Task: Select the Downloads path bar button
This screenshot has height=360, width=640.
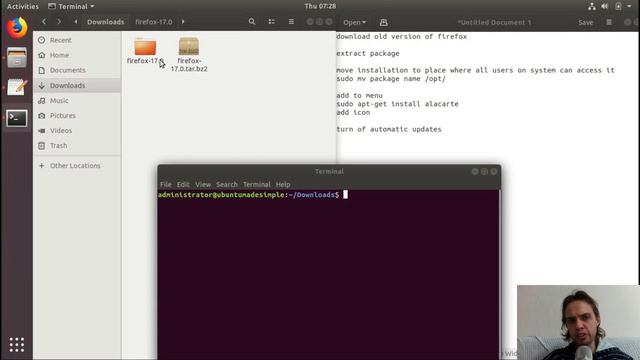Action: pyautogui.click(x=105, y=22)
